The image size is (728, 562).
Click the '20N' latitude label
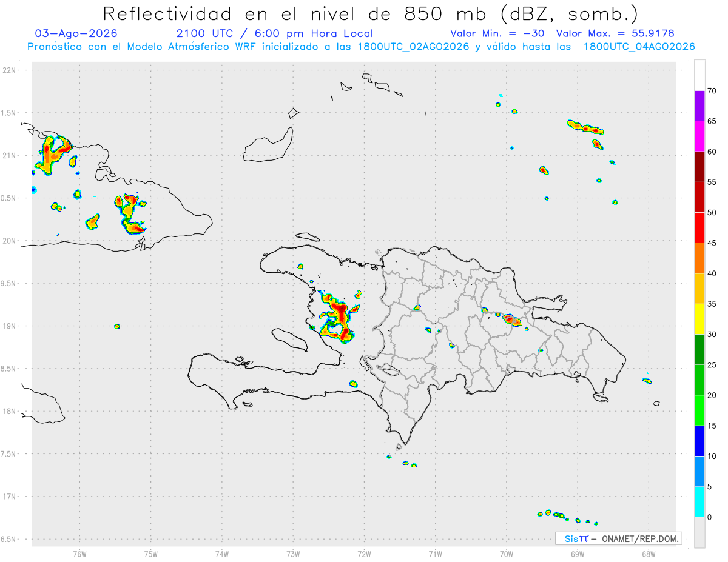pyautogui.click(x=10, y=241)
